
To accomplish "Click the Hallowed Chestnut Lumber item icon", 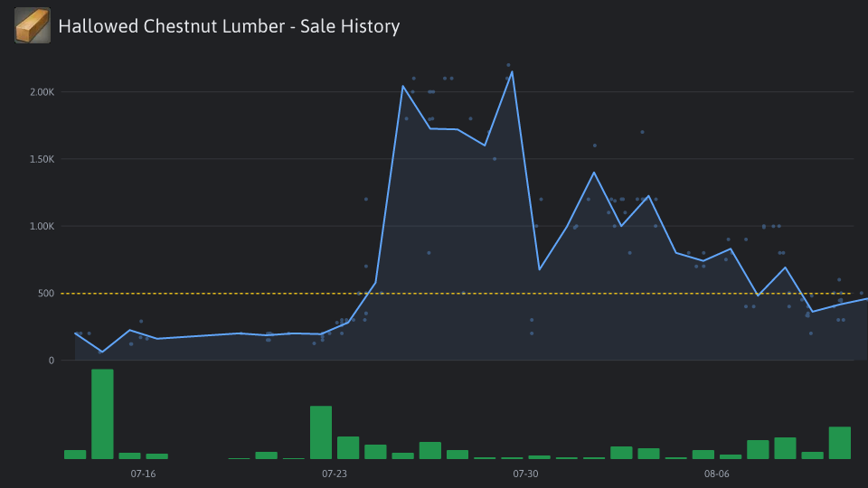I will (x=33, y=25).
